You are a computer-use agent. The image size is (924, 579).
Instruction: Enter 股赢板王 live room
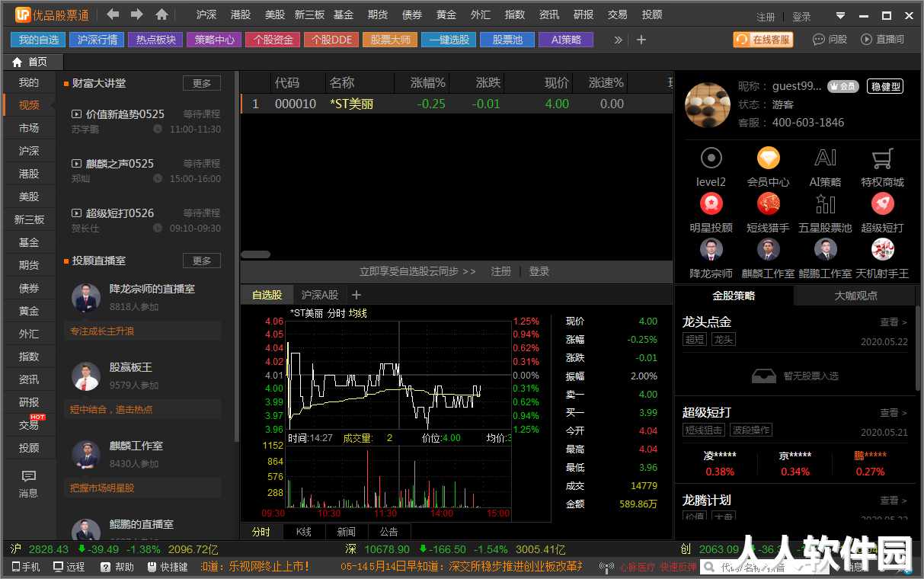click(131, 368)
